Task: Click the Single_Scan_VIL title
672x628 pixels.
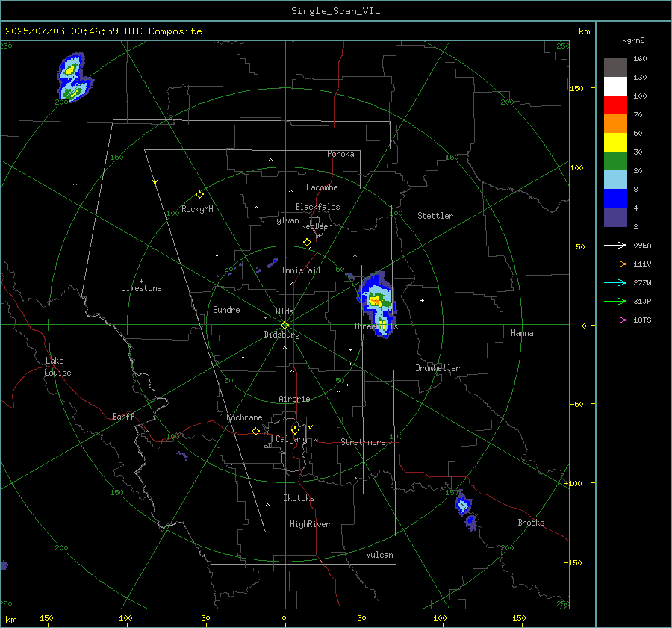Action: tap(335, 11)
